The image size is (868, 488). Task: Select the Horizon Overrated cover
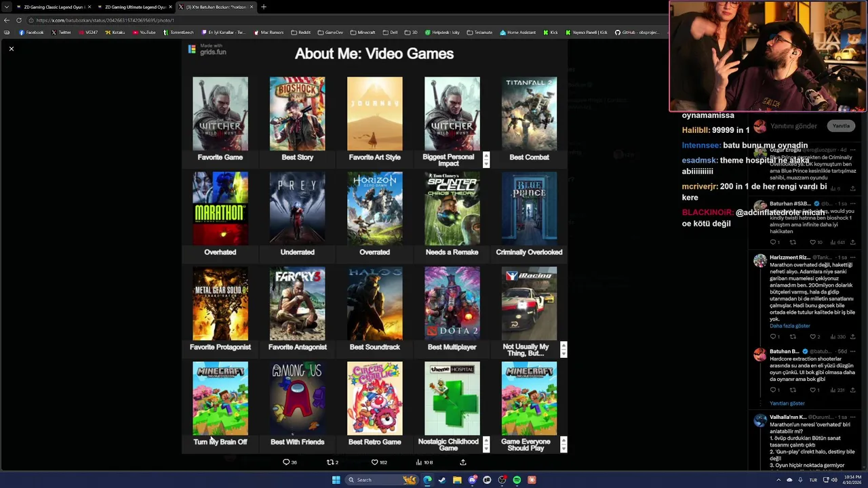[x=374, y=208]
